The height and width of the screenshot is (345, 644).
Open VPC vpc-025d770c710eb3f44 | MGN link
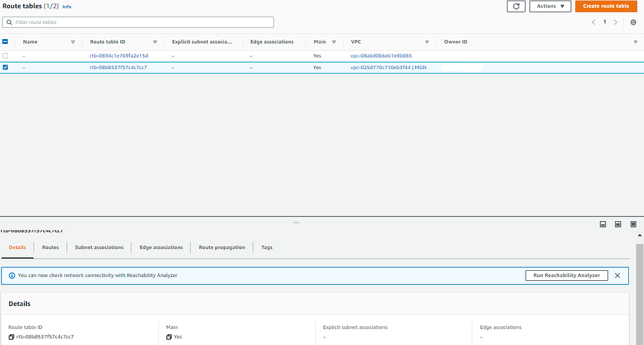point(388,67)
